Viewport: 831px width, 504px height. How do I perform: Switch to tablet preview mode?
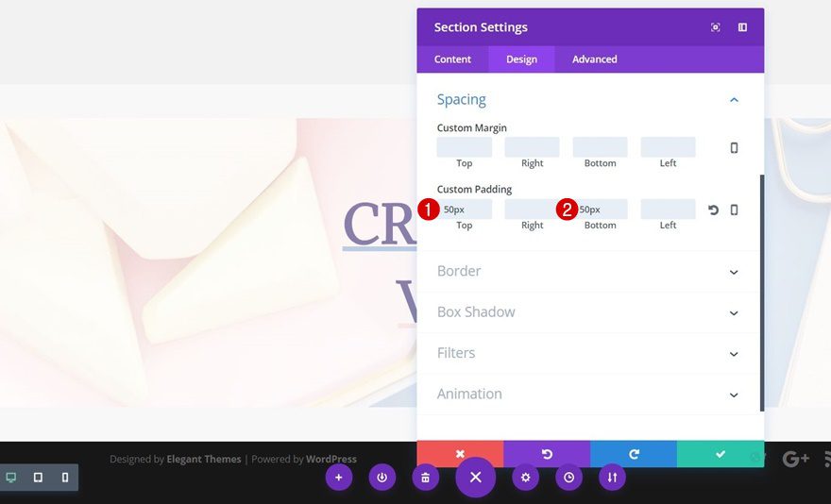click(x=38, y=478)
